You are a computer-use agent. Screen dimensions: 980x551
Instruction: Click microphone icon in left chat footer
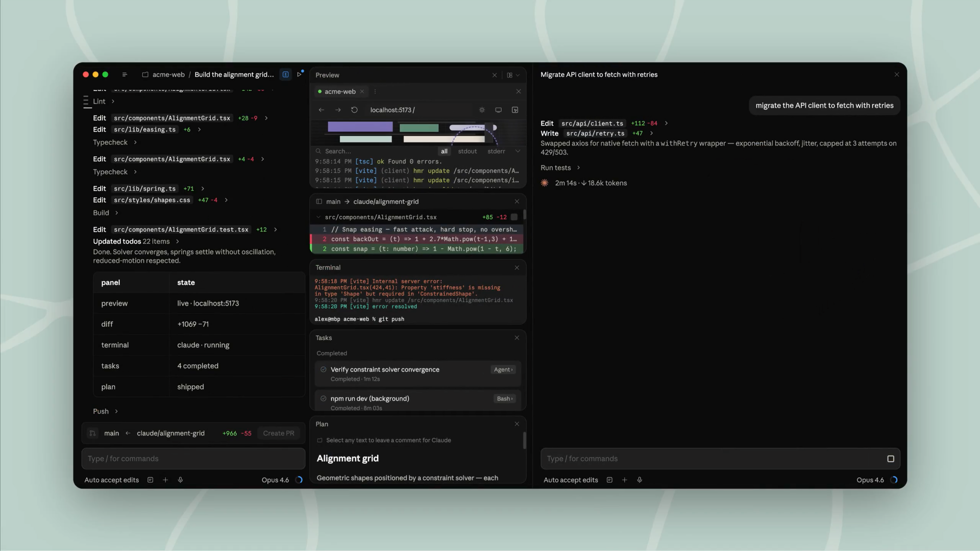pyautogui.click(x=180, y=480)
